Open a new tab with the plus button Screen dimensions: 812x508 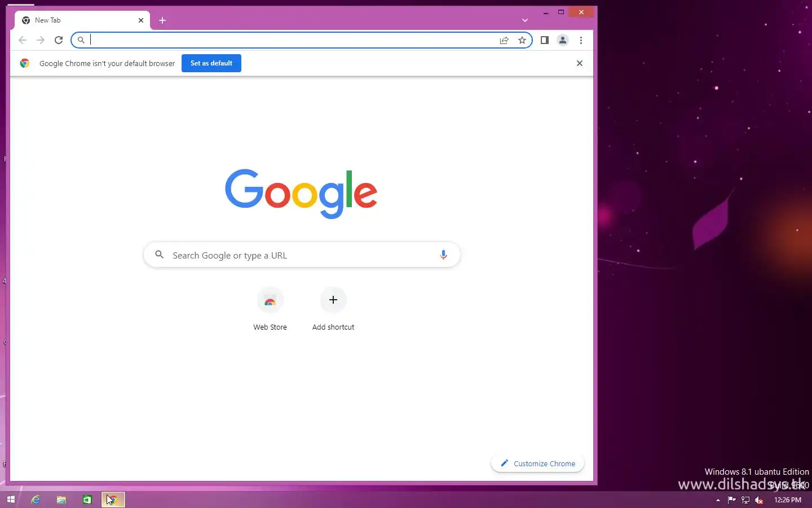162,20
